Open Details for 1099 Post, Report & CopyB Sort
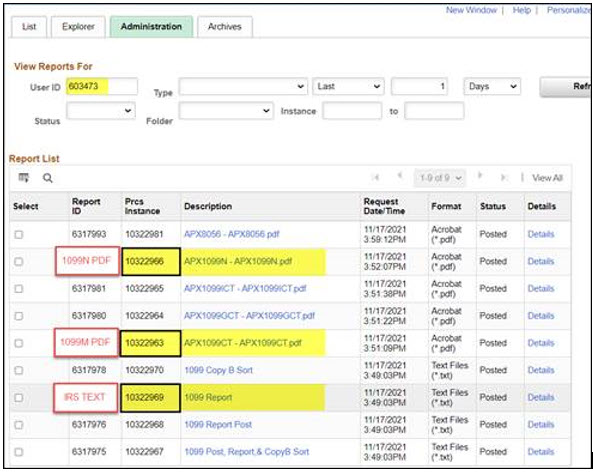The height and width of the screenshot is (474, 593). click(541, 452)
